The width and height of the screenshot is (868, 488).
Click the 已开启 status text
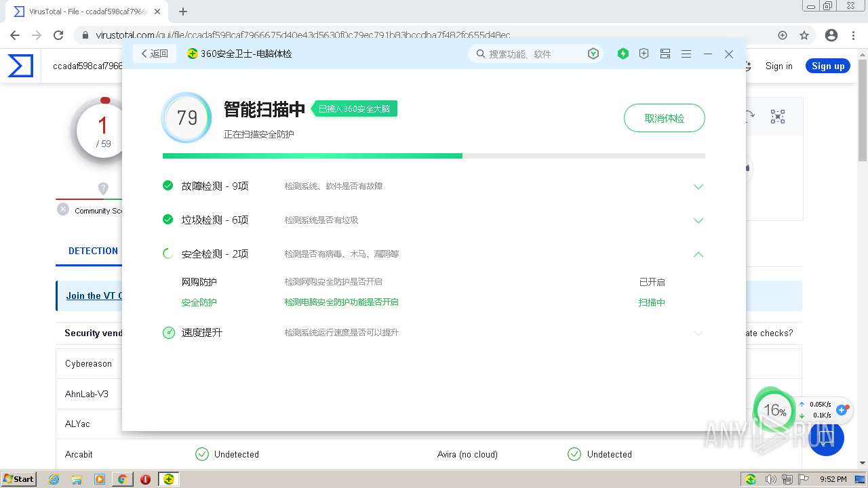pos(652,282)
